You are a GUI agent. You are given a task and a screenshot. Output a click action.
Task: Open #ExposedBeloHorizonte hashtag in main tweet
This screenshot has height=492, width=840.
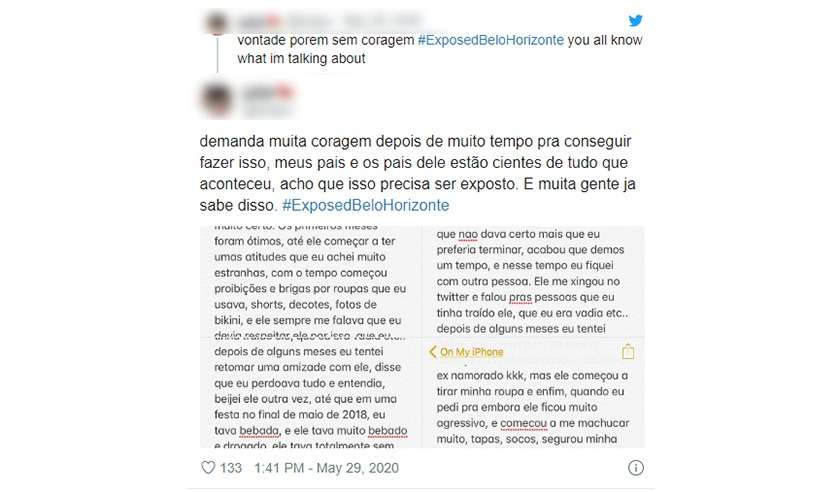(x=366, y=205)
